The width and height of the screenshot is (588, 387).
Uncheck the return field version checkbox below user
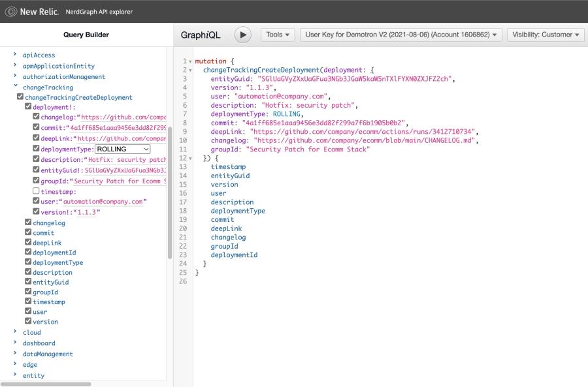pyautogui.click(x=28, y=320)
